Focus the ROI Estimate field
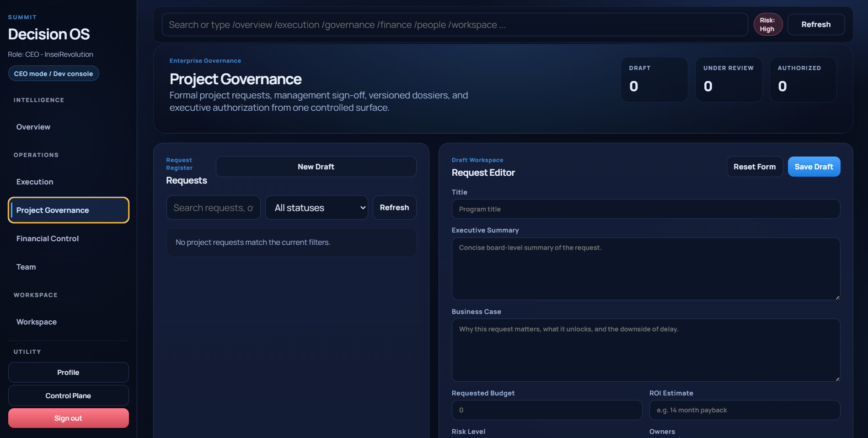 (745, 410)
